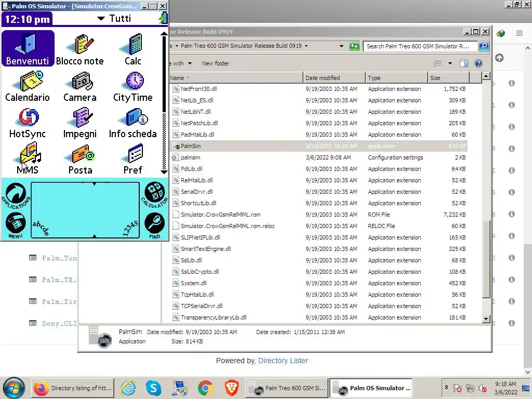Sort by Date modified column
The width and height of the screenshot is (532, 399).
pyautogui.click(x=334, y=78)
